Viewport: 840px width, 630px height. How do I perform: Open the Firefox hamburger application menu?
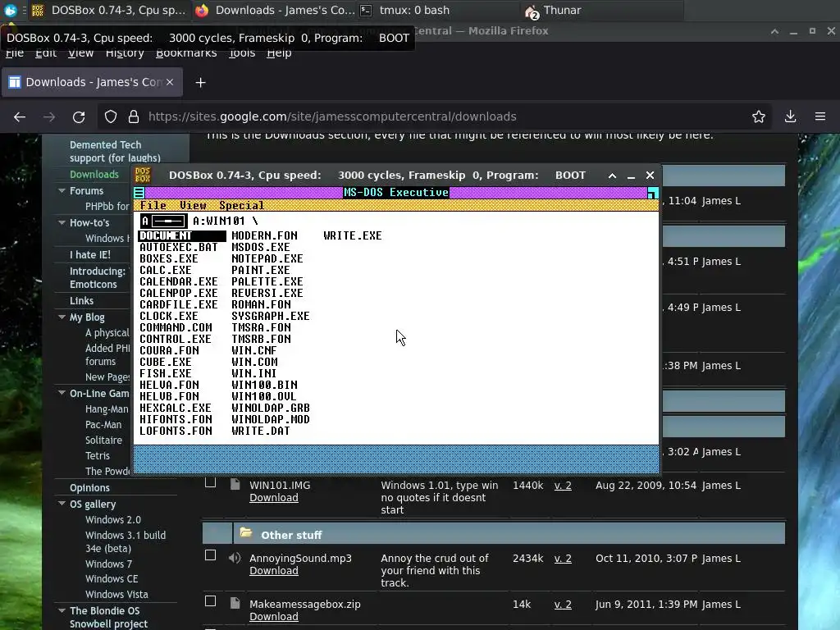(820, 116)
